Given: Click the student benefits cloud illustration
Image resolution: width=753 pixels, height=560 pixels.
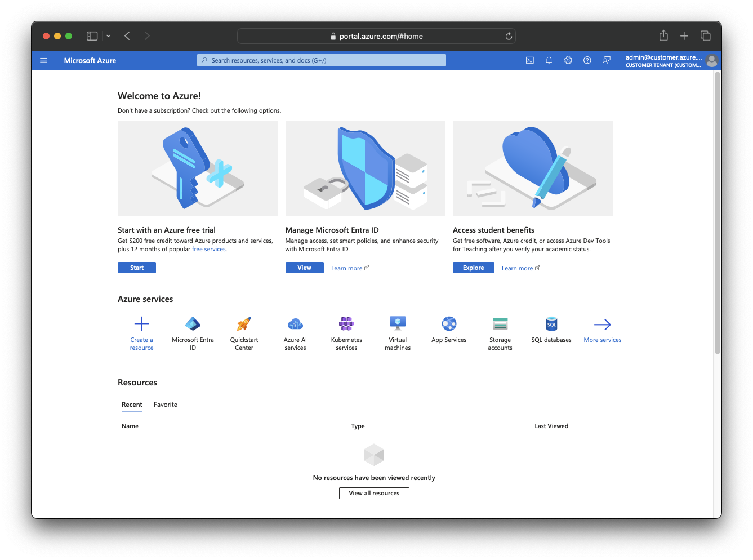Looking at the screenshot, I should click(533, 168).
